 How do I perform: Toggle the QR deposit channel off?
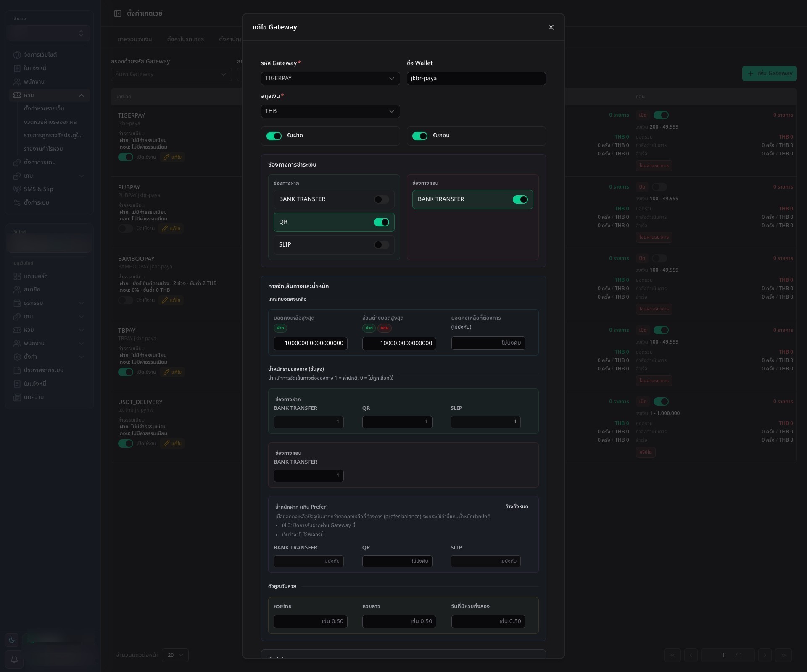[x=382, y=222]
